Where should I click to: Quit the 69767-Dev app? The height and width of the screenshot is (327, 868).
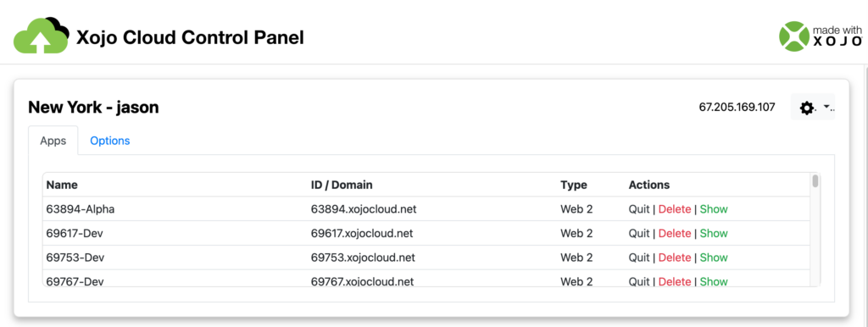[639, 281]
